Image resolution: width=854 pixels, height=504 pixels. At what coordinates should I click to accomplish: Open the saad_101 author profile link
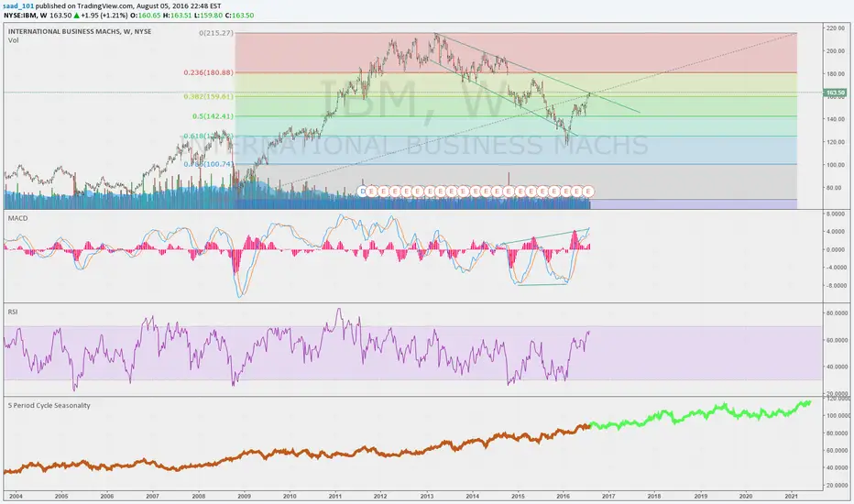click(x=18, y=6)
